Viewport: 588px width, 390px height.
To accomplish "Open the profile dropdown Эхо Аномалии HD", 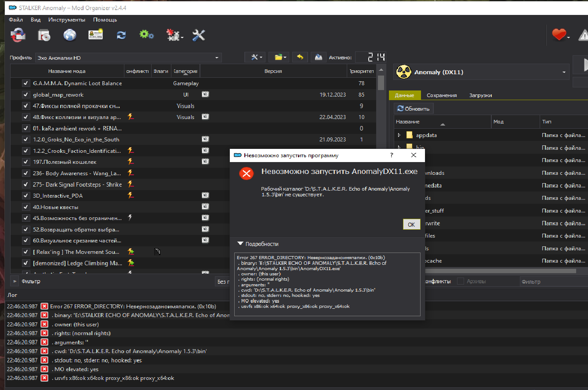I will [128, 58].
